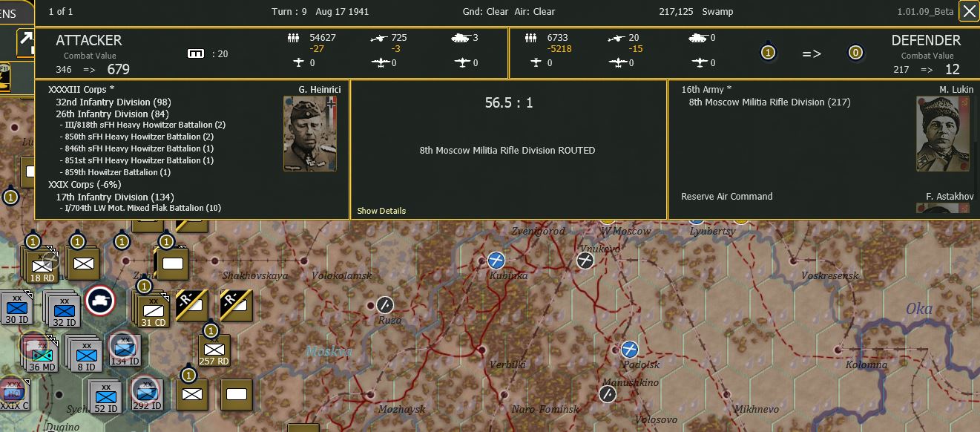
Task: Select 8th Moscow Militia Rifle Division (217)
Action: pos(770,102)
